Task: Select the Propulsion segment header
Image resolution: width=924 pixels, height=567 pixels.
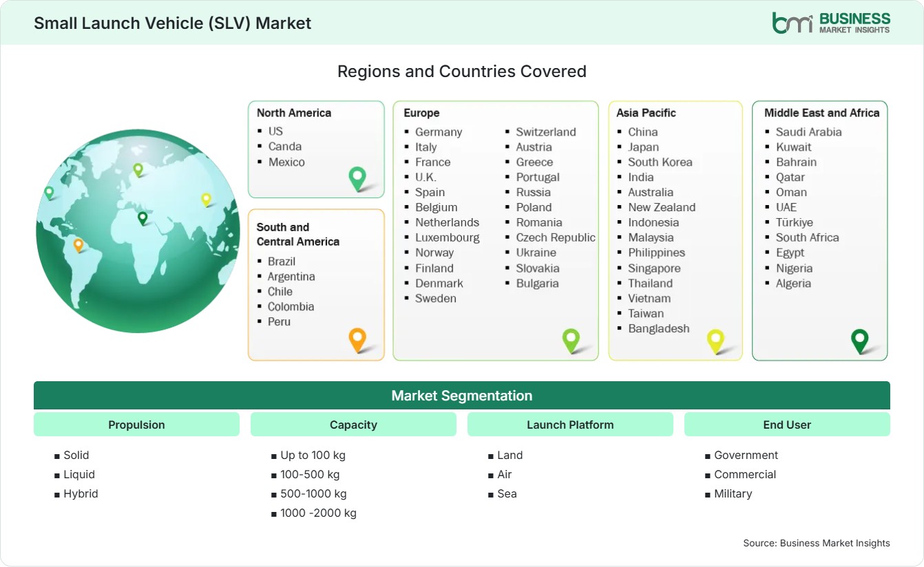Action: pos(136,425)
